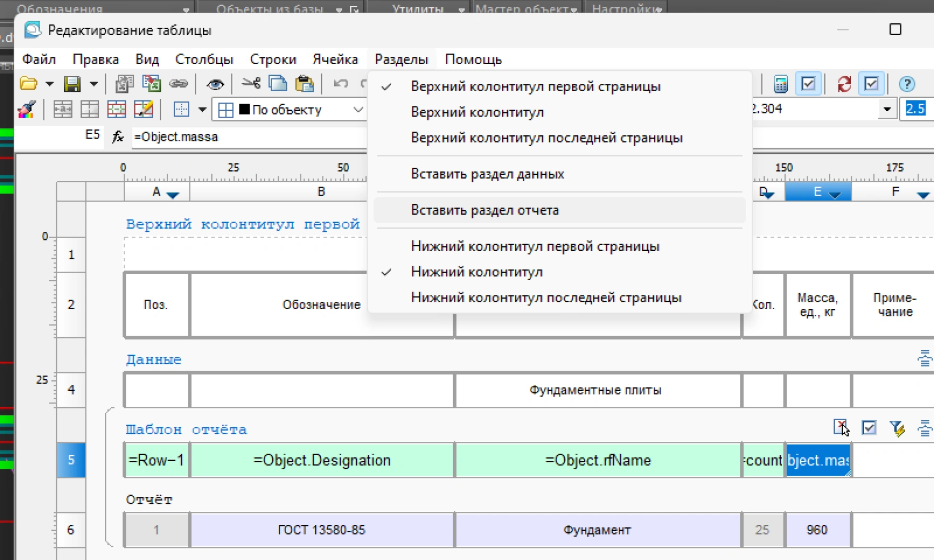Open the column A header dropdown arrow
This screenshot has width=934, height=560.
click(173, 195)
